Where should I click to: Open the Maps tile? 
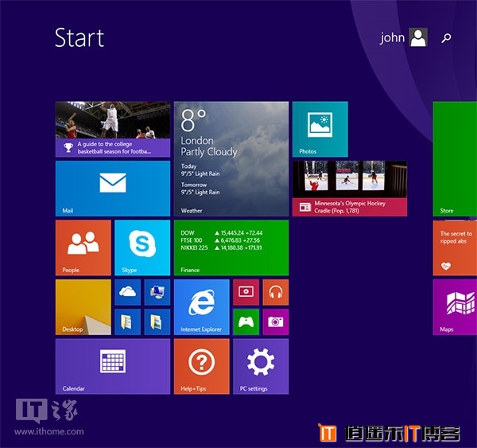(455, 307)
